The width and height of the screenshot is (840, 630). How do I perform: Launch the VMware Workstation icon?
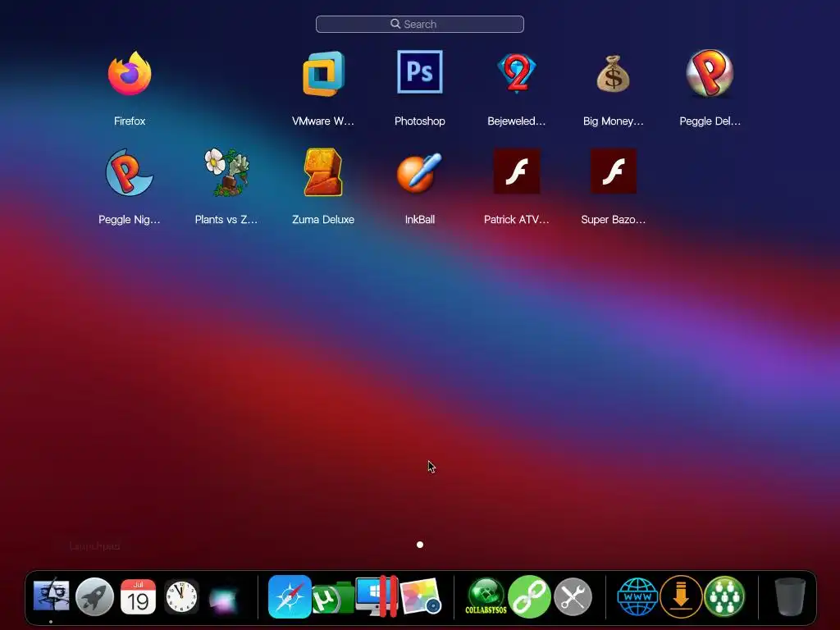click(323, 73)
